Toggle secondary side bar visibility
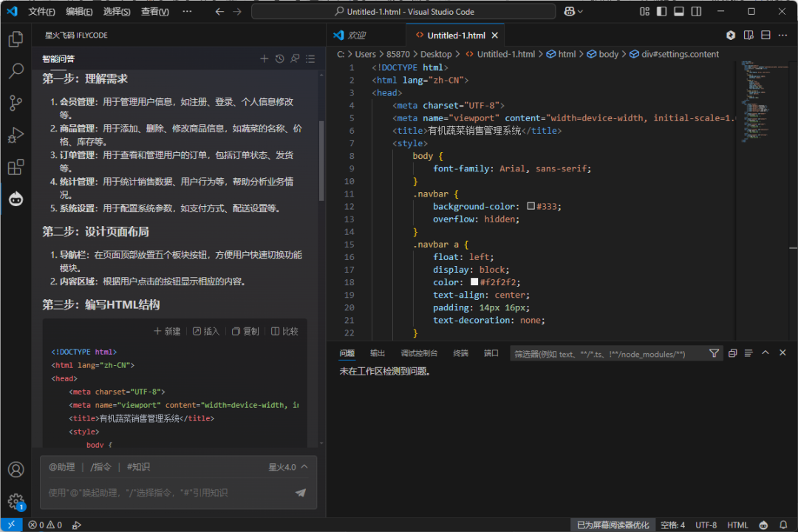 [696, 11]
